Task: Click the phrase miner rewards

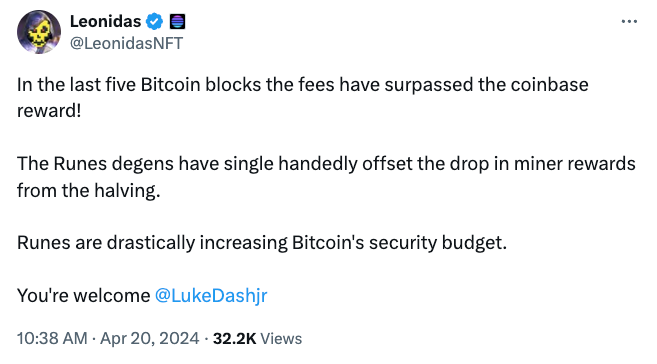Action: [x=574, y=164]
